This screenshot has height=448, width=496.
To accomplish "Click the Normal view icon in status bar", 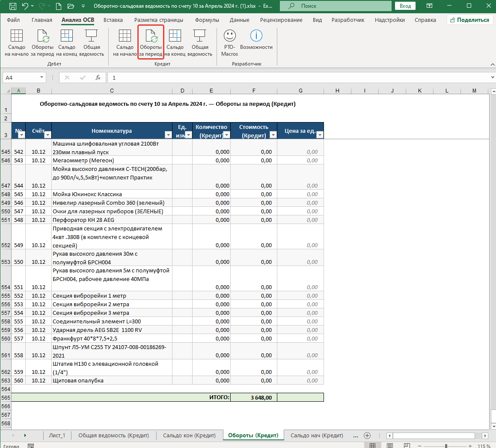I will [373, 446].
